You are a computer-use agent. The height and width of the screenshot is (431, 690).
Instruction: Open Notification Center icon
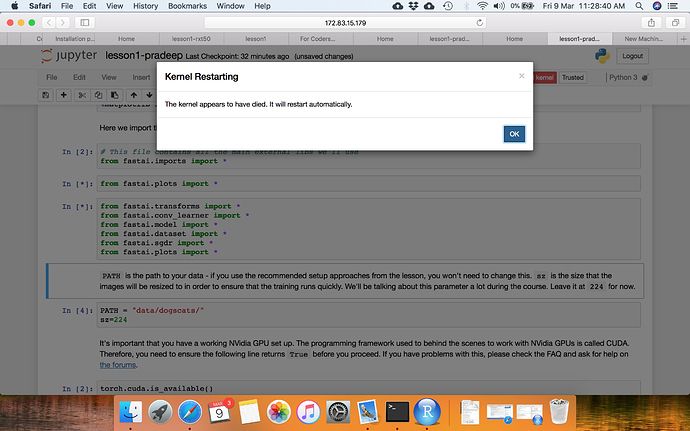click(672, 6)
